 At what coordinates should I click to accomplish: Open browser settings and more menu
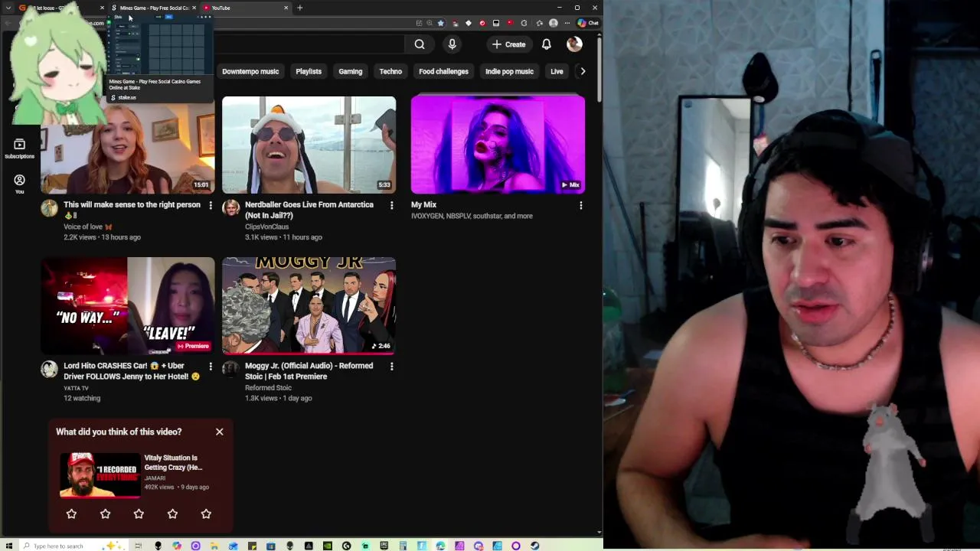point(568,23)
